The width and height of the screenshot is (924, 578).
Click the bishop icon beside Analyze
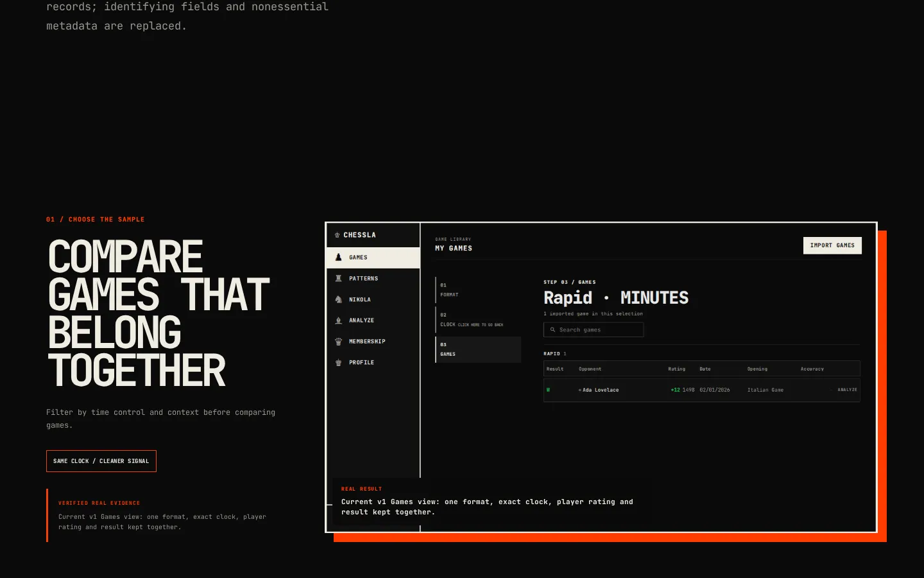coord(338,320)
